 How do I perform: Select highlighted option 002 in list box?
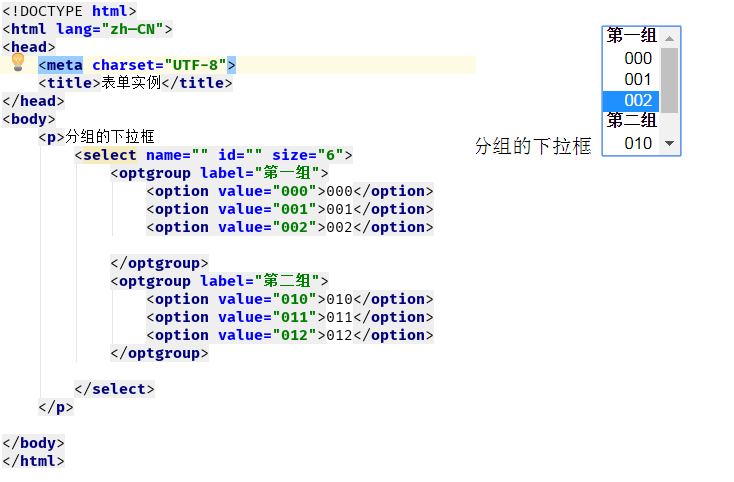tap(631, 101)
